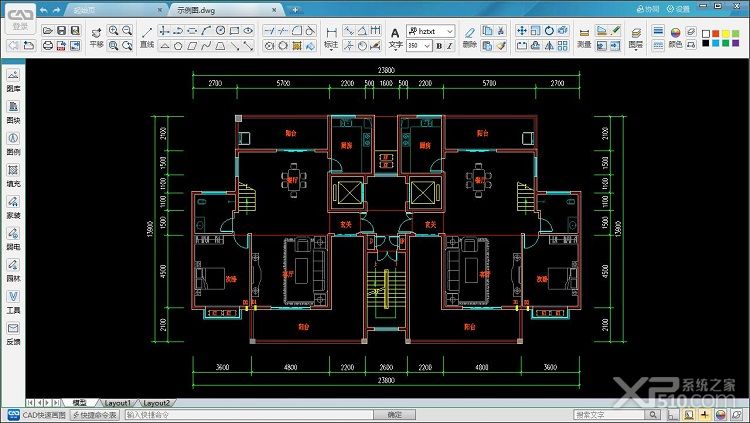Viewport: 750px width, 423px height.
Task: Open the 图例 legend sidebar panel
Action: coord(13,144)
